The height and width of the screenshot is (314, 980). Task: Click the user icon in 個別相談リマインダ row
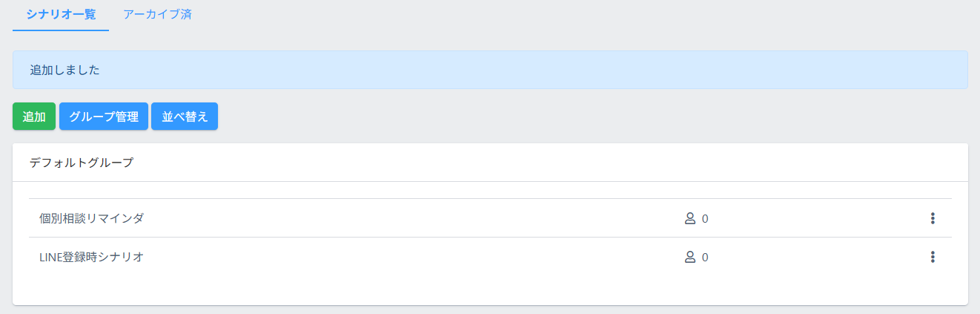(689, 218)
